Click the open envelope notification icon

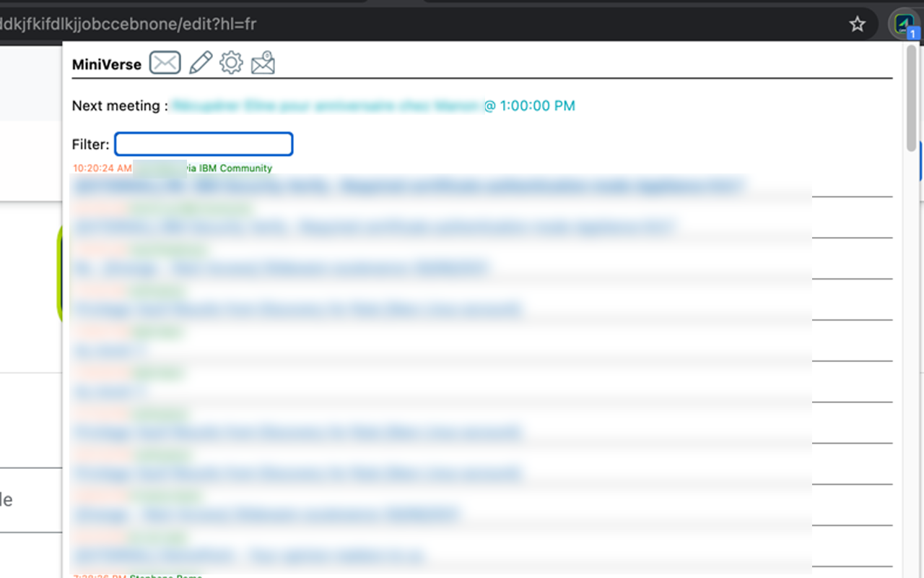(x=263, y=63)
